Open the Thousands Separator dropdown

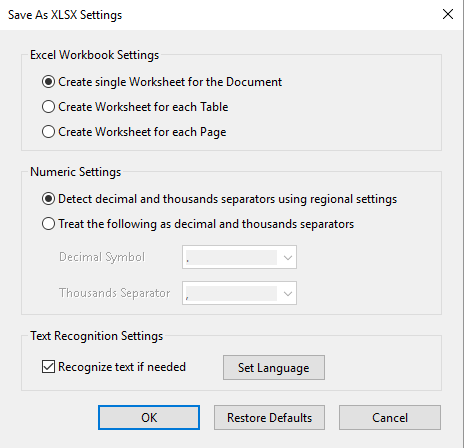239,293
